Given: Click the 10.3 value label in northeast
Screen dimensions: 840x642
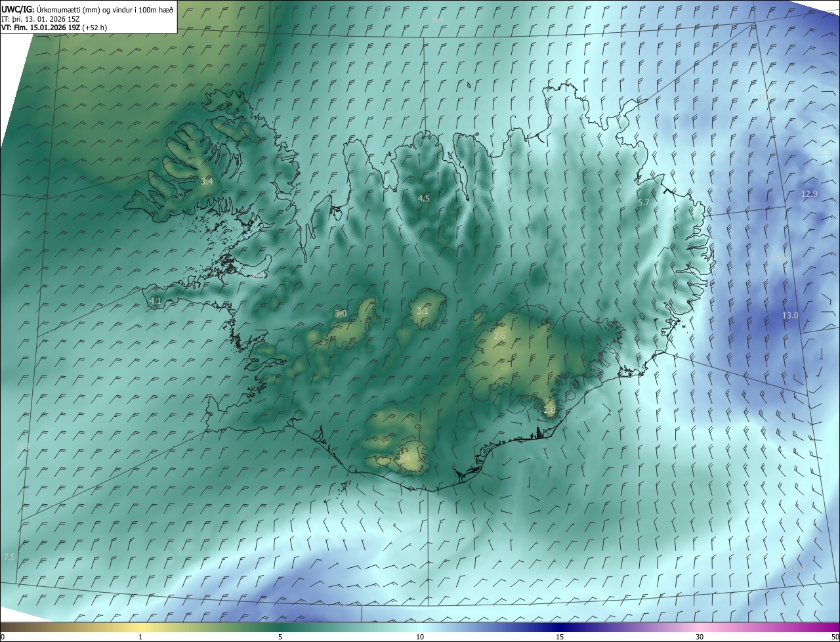Looking at the screenshot, I should [x=824, y=152].
